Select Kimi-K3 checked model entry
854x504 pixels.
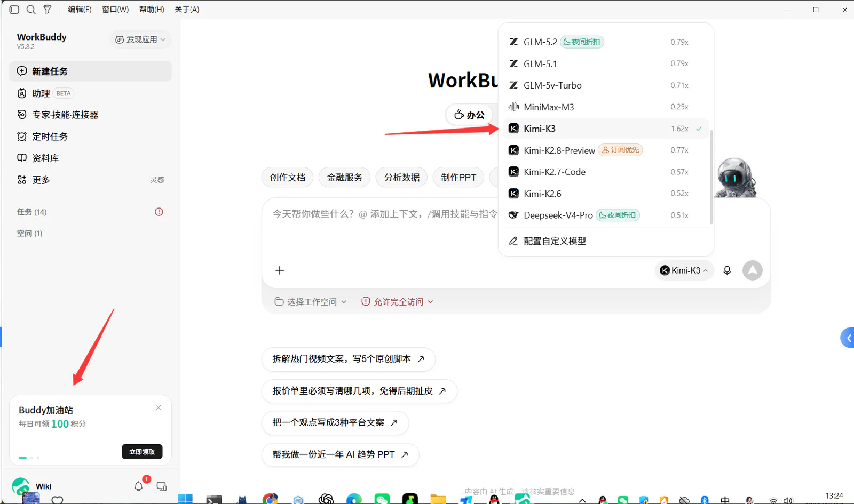point(606,129)
